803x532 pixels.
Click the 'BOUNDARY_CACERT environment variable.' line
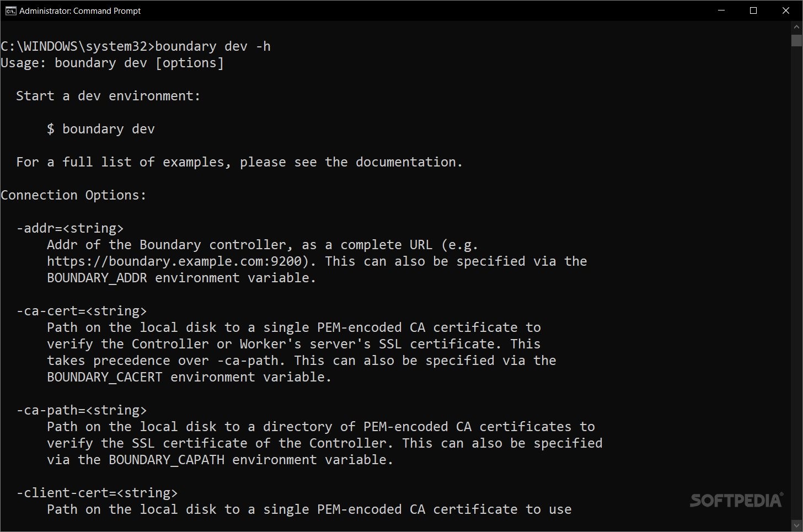189,377
